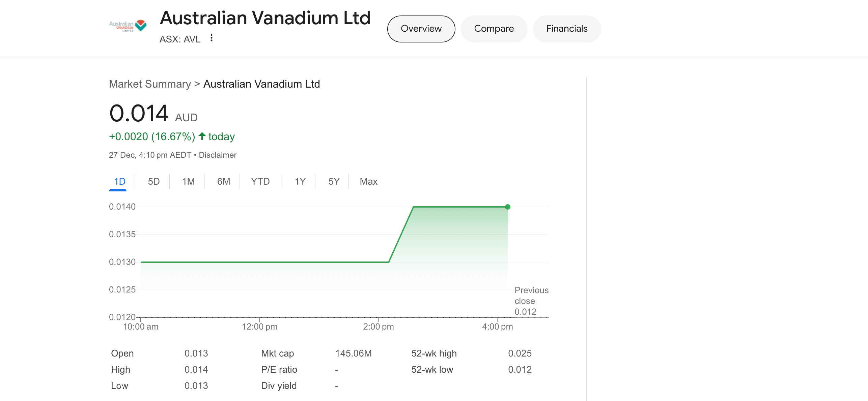Switch to the 5Y chart range
Viewport: 868px width, 401px height.
334,182
